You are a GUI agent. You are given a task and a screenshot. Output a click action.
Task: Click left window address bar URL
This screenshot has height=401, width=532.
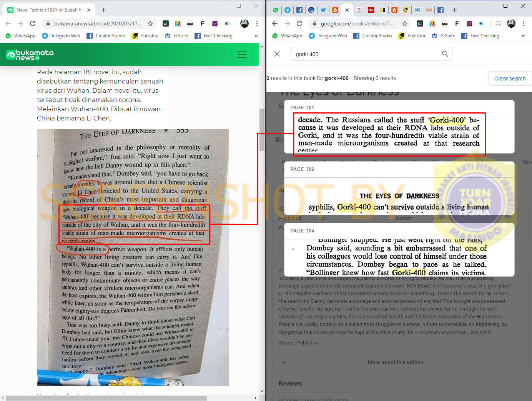coord(98,23)
